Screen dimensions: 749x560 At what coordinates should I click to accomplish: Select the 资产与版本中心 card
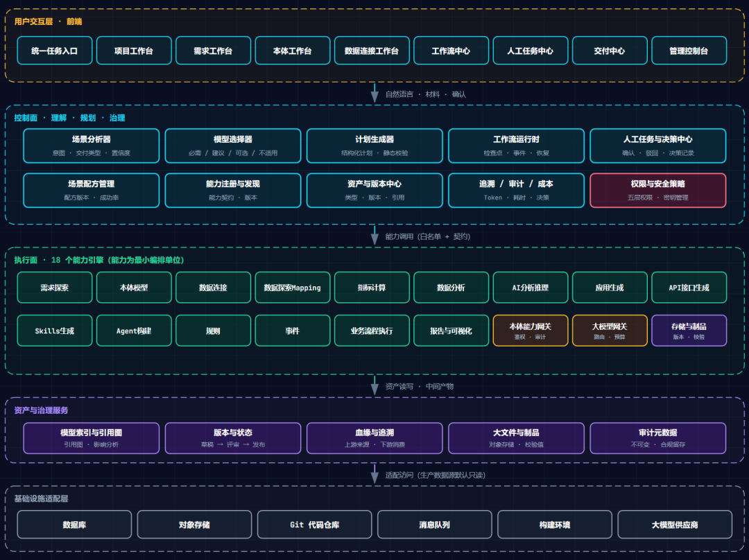374,190
